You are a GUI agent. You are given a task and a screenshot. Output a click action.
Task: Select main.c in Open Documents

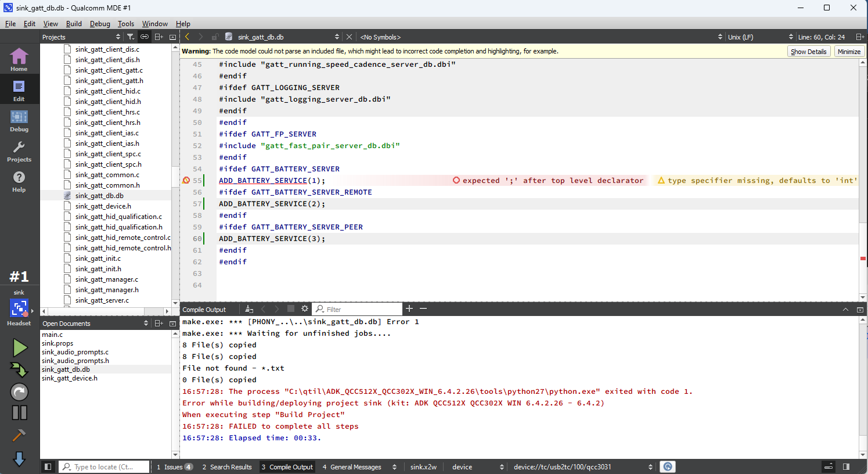(52, 335)
